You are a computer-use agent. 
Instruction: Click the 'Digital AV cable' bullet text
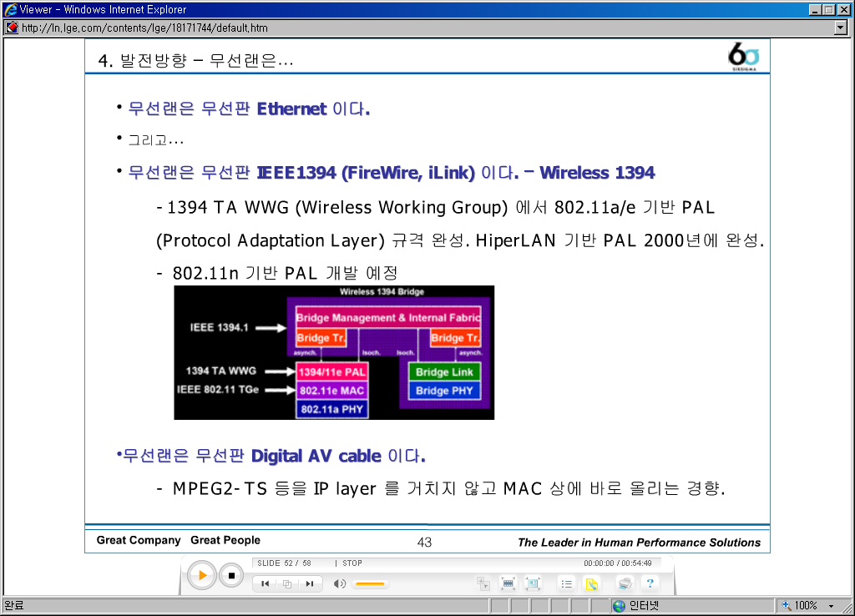[x=316, y=456]
